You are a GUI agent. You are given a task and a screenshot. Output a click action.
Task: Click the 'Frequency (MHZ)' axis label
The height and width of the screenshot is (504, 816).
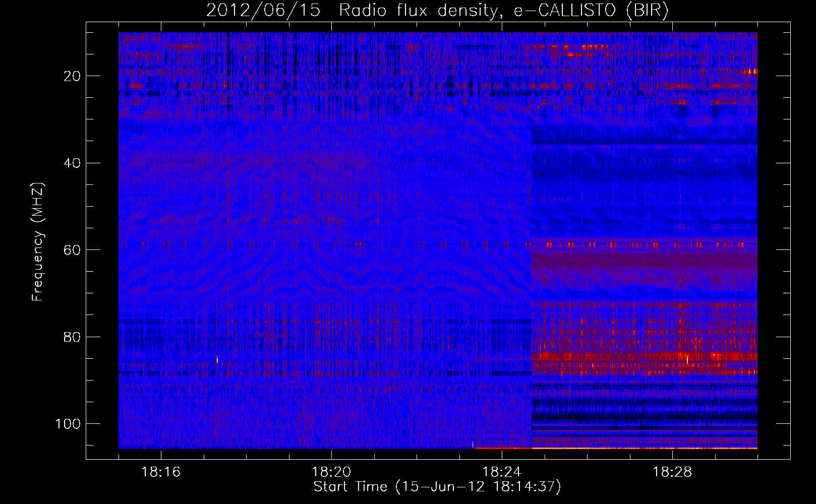[x=38, y=242]
